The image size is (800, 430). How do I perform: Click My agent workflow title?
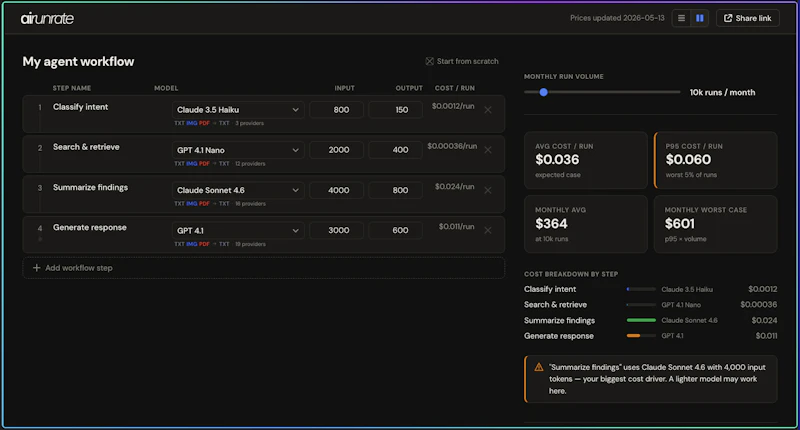[78, 62]
